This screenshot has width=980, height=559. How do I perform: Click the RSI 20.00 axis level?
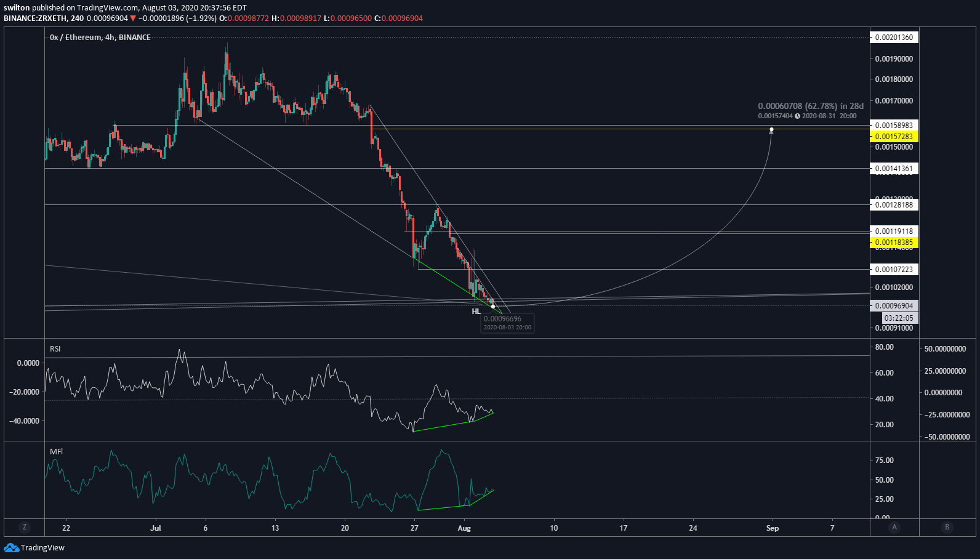[885, 425]
